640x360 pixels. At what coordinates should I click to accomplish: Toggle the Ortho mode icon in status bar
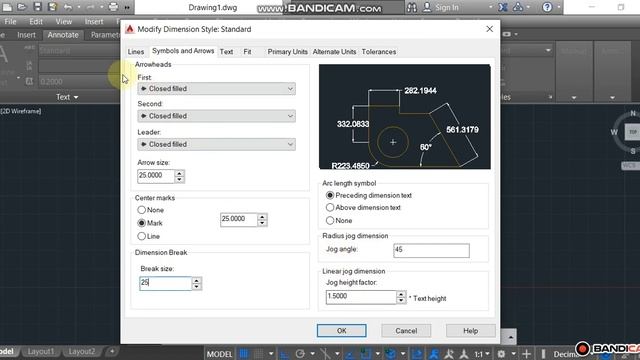click(x=284, y=354)
